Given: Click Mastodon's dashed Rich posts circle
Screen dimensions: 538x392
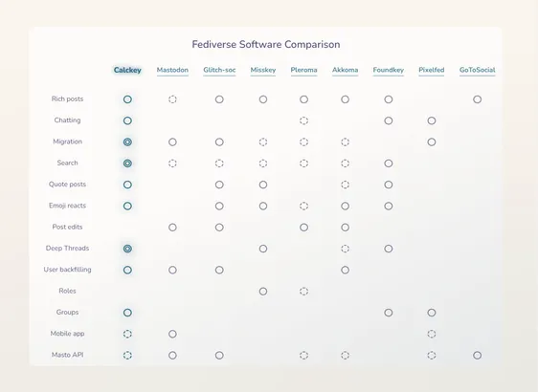Looking at the screenshot, I should pyautogui.click(x=172, y=99).
